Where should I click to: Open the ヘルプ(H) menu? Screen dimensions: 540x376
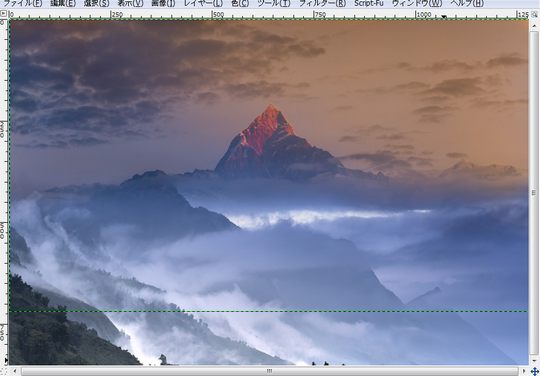pos(467,3)
